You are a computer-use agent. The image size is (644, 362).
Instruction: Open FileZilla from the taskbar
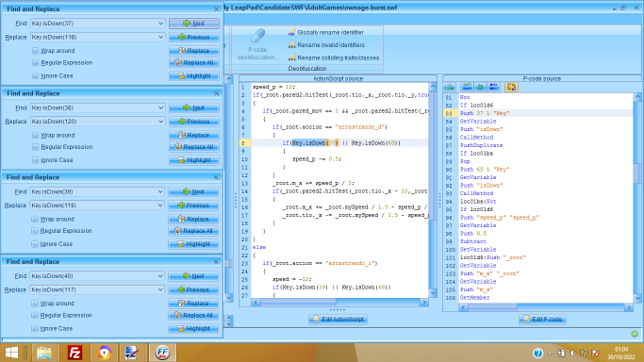click(74, 353)
